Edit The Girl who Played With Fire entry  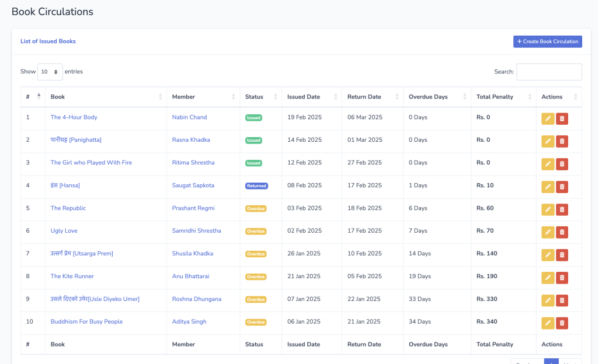click(x=548, y=164)
